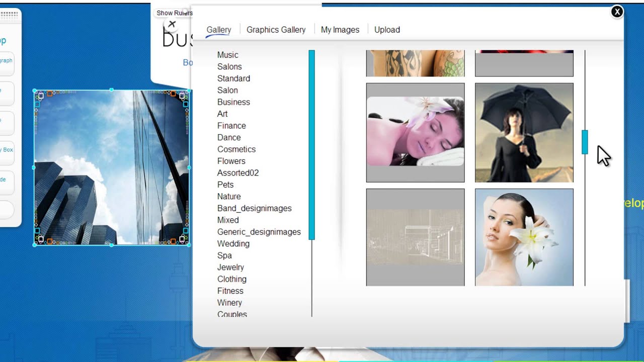Open the Art category
Image resolution: width=644 pixels, height=362 pixels.
point(222,114)
